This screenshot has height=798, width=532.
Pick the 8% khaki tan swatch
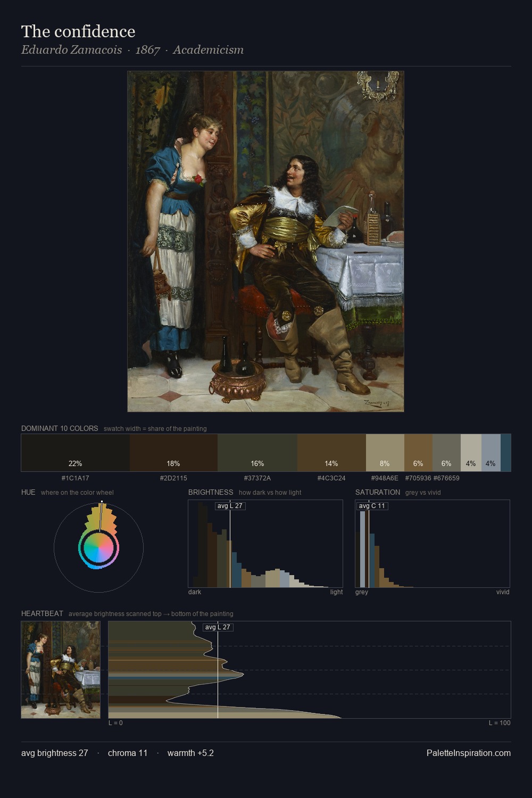[385, 453]
